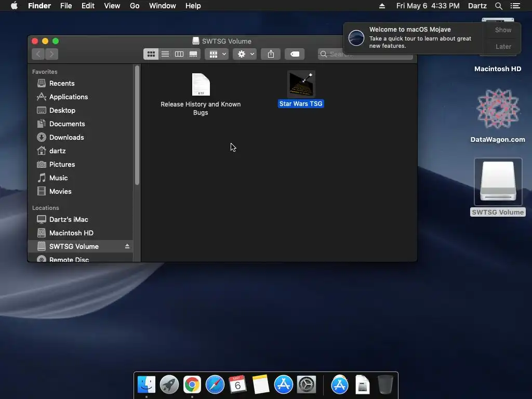Open Notification Center icon

(515, 6)
